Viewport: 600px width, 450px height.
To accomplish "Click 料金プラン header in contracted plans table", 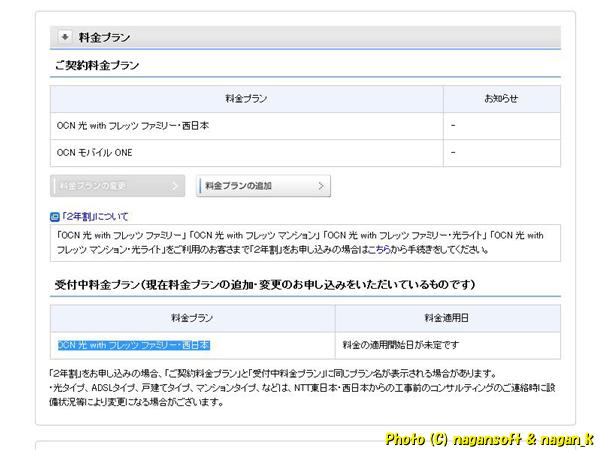I will point(246,99).
